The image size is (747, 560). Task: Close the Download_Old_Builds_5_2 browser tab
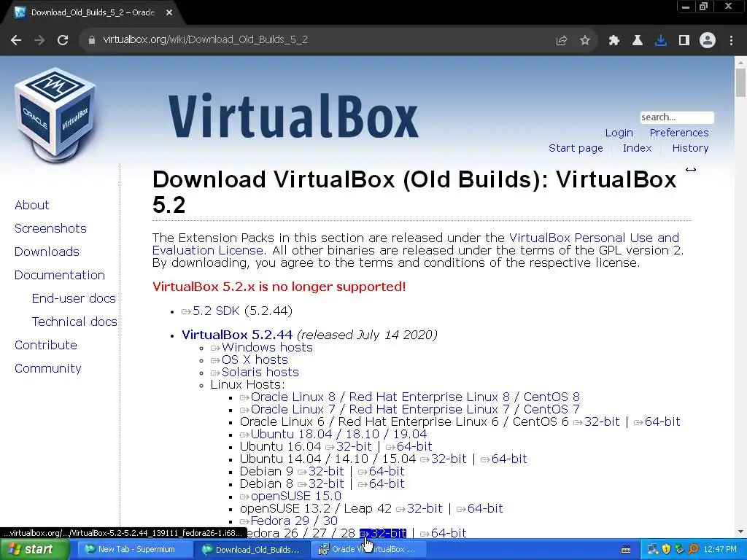169,12
